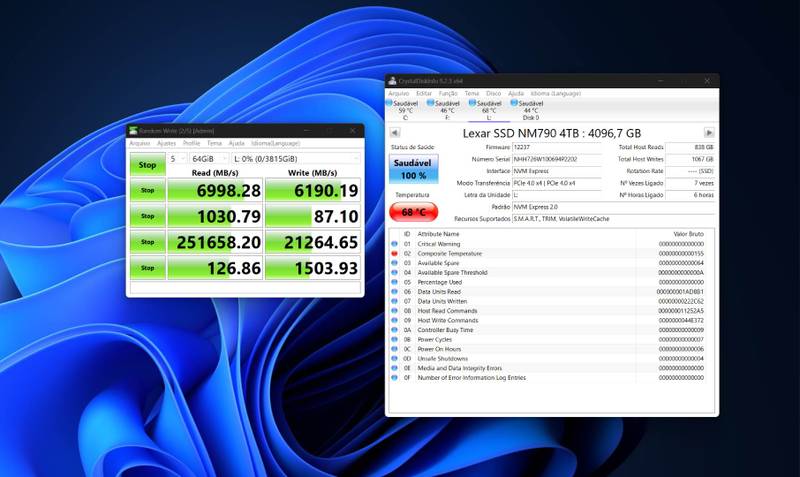The height and width of the screenshot is (477, 800).
Task: Click the Lexar SSD NM790 4TB title
Action: click(x=552, y=133)
